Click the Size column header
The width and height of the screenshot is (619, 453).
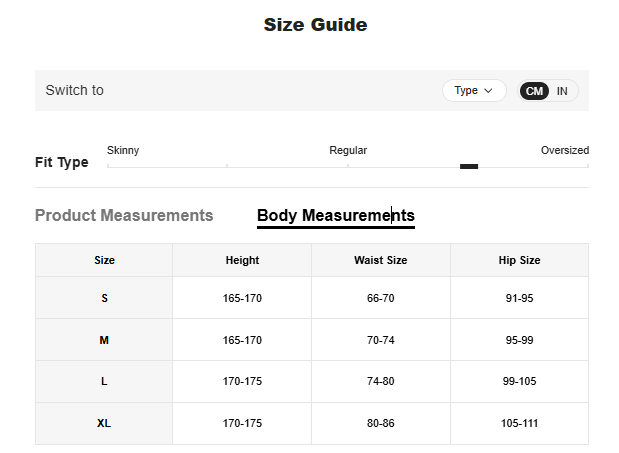[x=104, y=260]
